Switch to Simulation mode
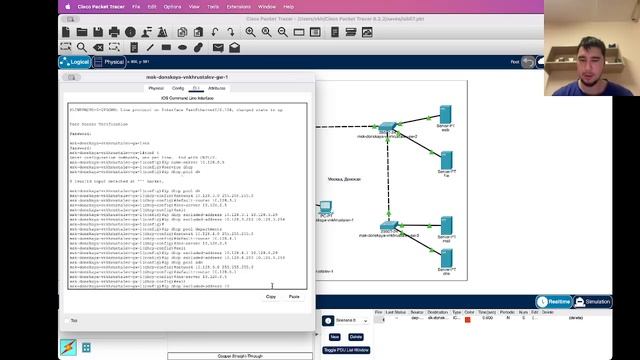The width and height of the screenshot is (640, 360). click(x=593, y=302)
